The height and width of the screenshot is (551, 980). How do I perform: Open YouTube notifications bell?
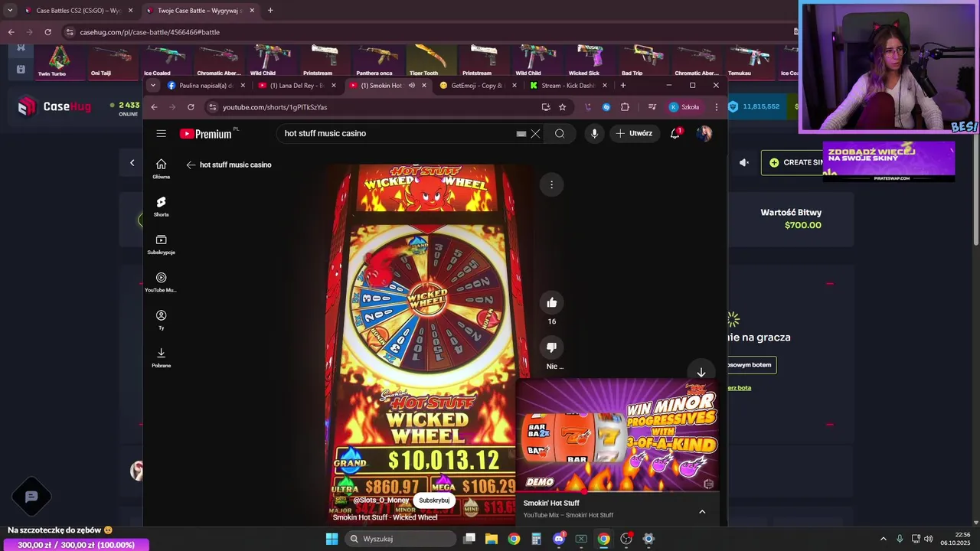click(675, 133)
